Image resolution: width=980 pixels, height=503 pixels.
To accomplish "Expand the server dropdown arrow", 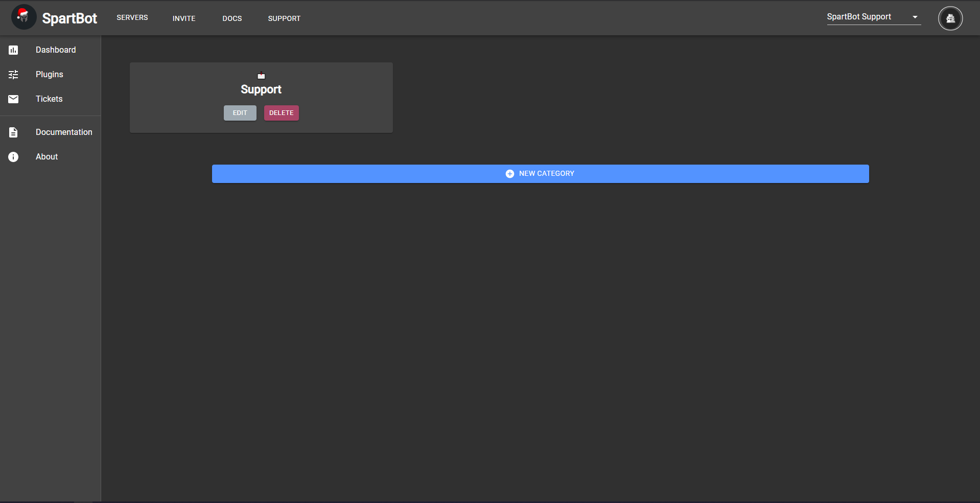I will click(x=915, y=17).
